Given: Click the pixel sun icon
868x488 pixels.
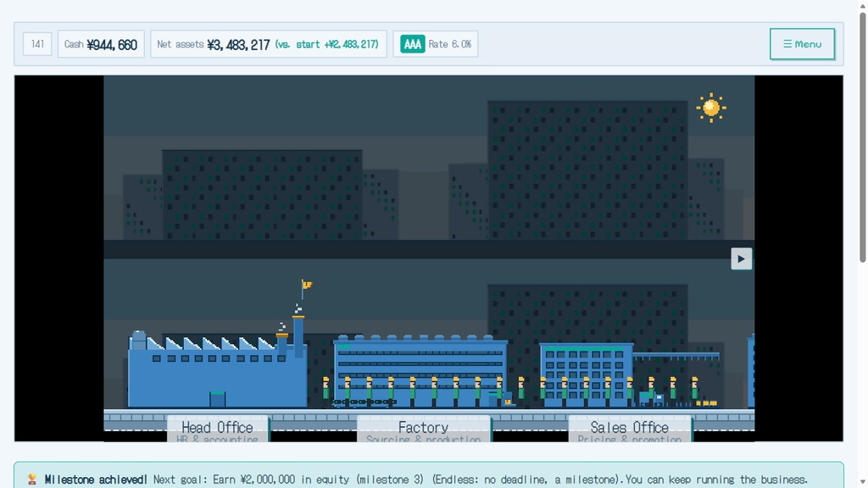Looking at the screenshot, I should 711,108.
